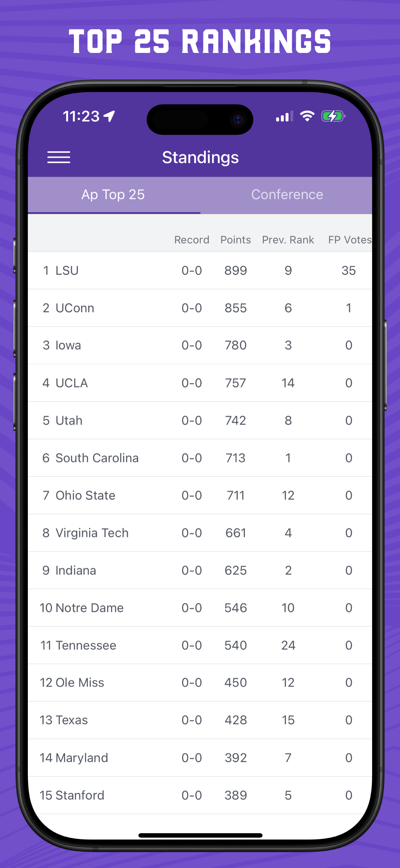Screen dimensions: 400x868
Task: Tap the battery charging icon
Action: pyautogui.click(x=333, y=116)
